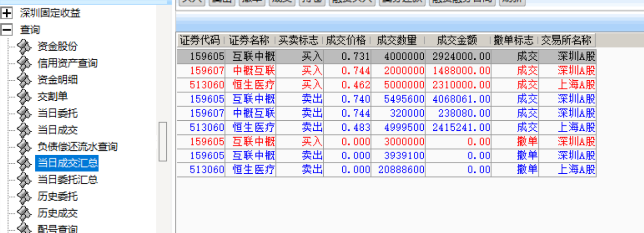644x233 pixels.
Task: Click the 320000 quantity cell
Action: (398, 113)
